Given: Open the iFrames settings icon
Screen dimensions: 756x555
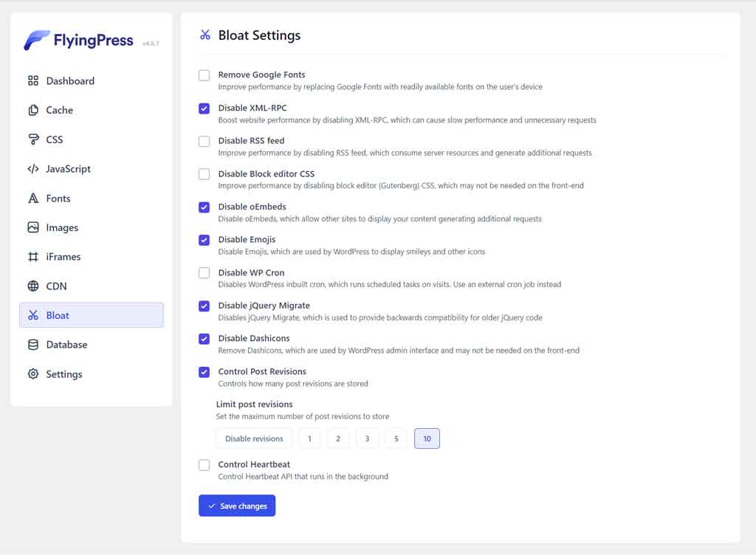Looking at the screenshot, I should click(32, 257).
